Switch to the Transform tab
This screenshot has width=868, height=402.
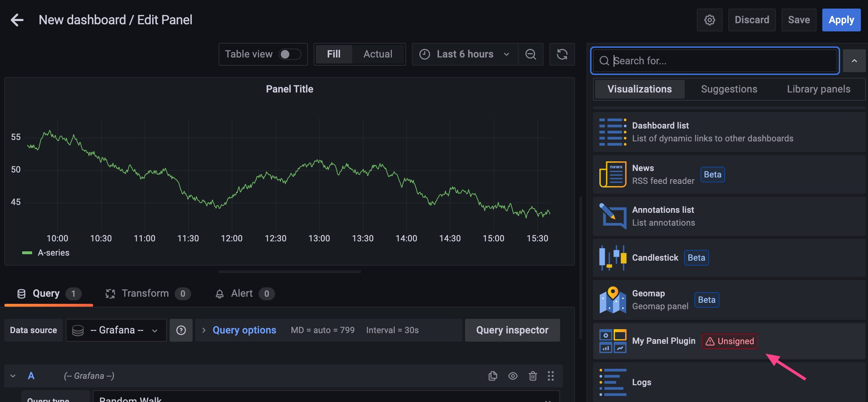[x=145, y=293]
